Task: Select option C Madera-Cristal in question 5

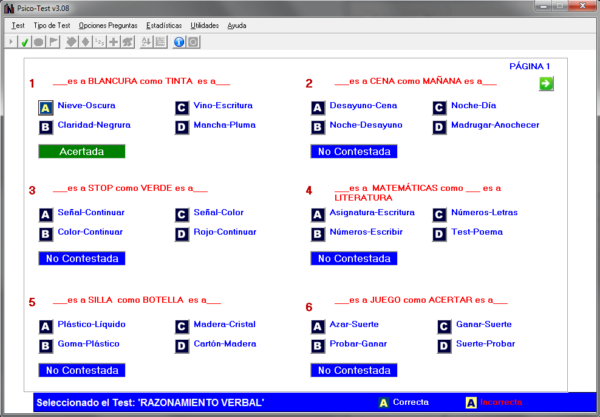Action: 181,326
